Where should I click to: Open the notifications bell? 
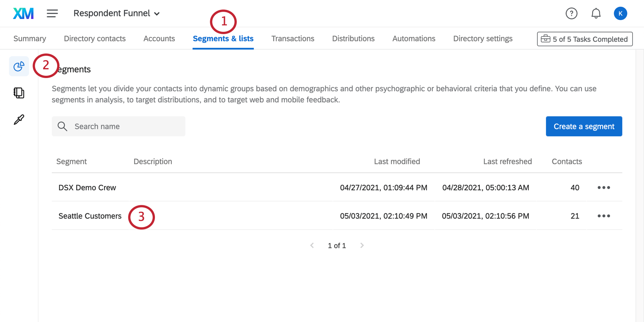click(596, 14)
